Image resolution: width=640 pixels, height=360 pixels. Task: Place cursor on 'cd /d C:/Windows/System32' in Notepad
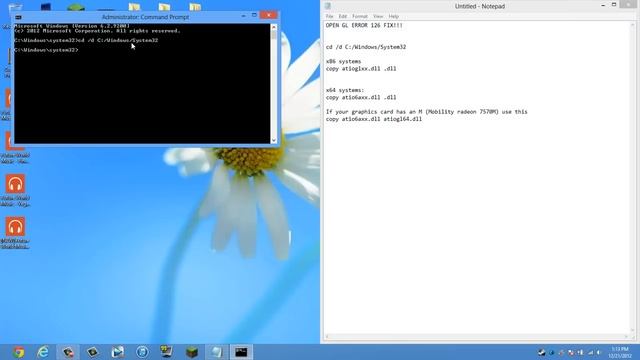pos(366,47)
